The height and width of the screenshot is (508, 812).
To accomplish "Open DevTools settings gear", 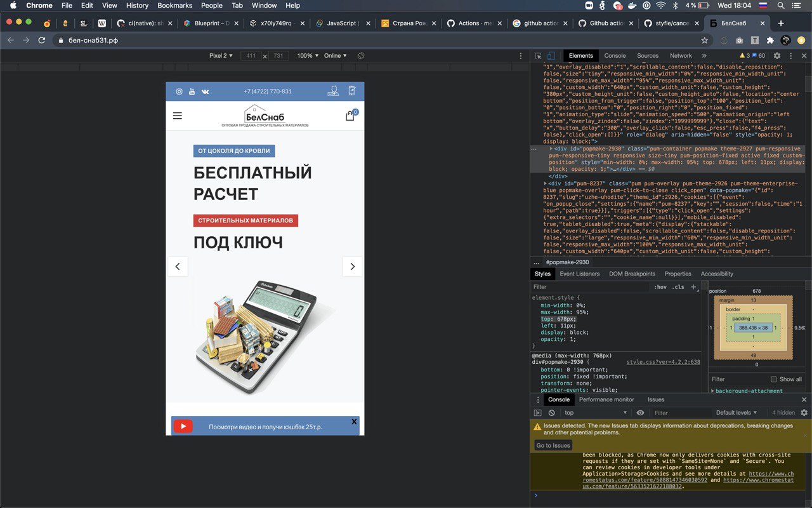I will pyautogui.click(x=776, y=56).
